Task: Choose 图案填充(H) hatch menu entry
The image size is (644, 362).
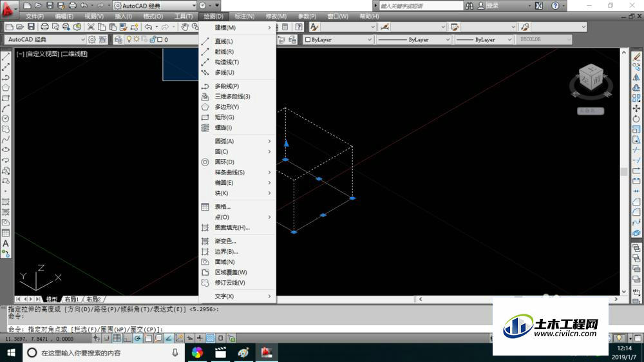Action: coord(237,227)
